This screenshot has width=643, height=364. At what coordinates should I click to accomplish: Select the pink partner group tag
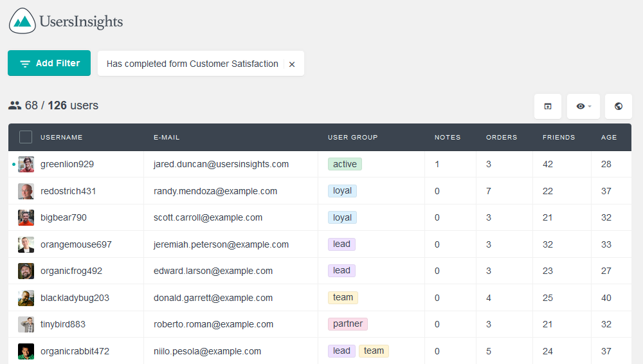coord(348,323)
